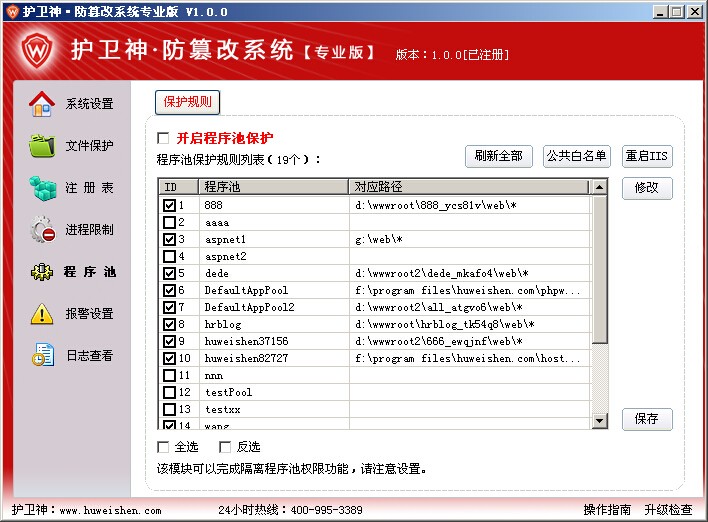Screen dimensions: 708x522
Task: Click the 重启IIS button
Action: 647,156
